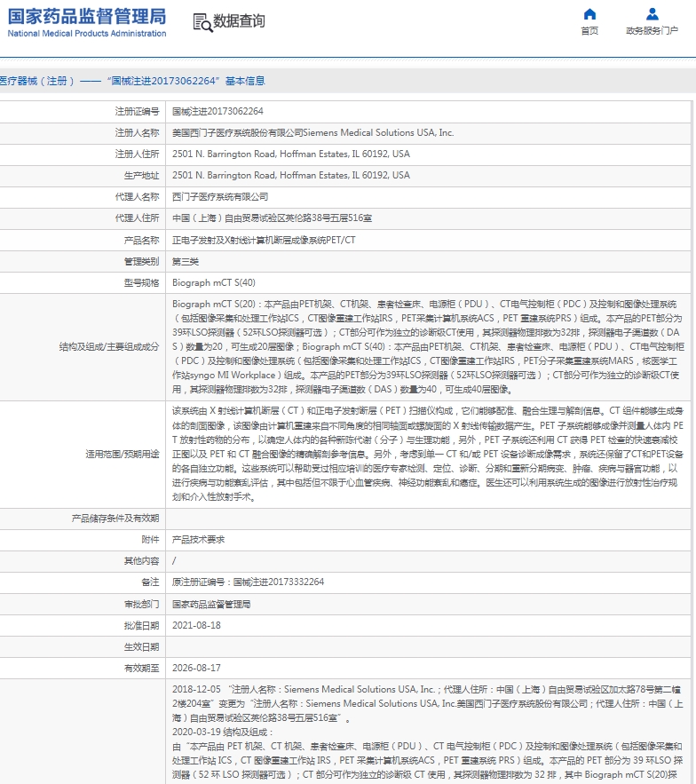Click the 产品储存条件及有效期 label
The width and height of the screenshot is (696, 784).
[115, 519]
